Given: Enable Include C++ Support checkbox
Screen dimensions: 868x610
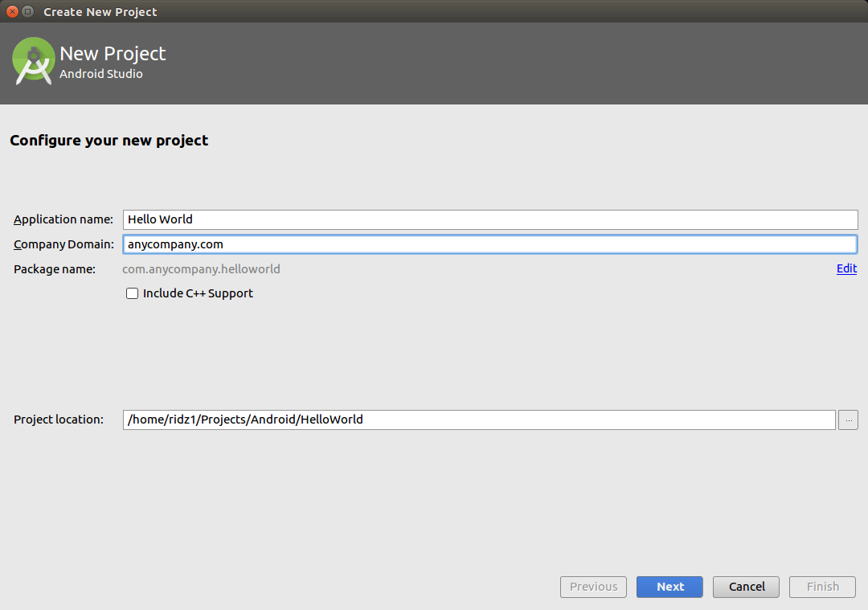Looking at the screenshot, I should tap(133, 293).
